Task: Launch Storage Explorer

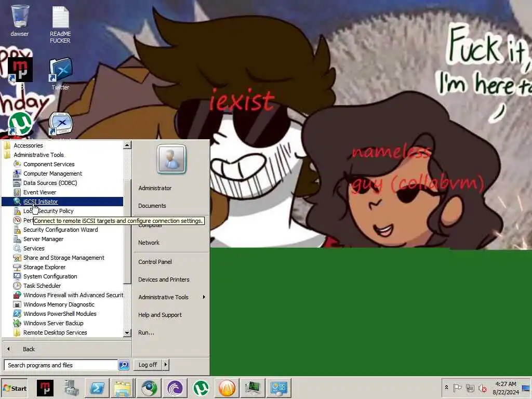Action: pyautogui.click(x=44, y=267)
